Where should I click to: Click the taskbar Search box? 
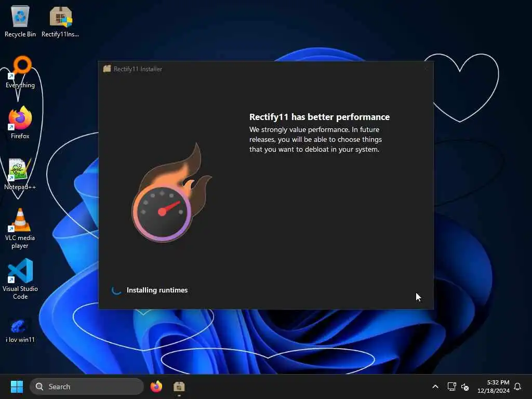coord(87,387)
